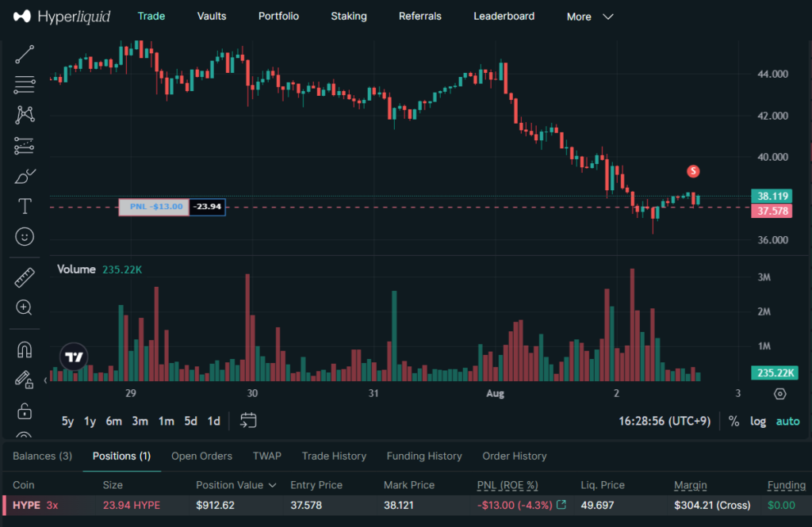Open the Portfolio page
The image size is (812, 527).
278,16
